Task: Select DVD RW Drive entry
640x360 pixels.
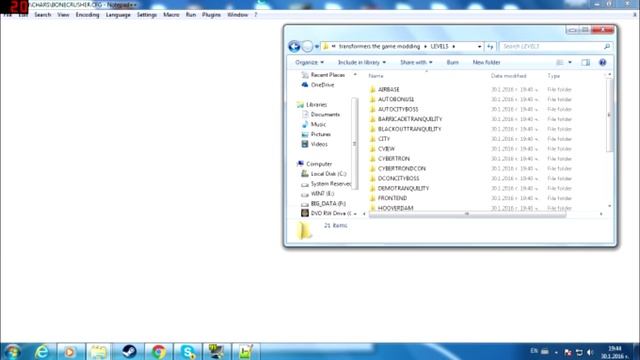Action: tap(326, 213)
